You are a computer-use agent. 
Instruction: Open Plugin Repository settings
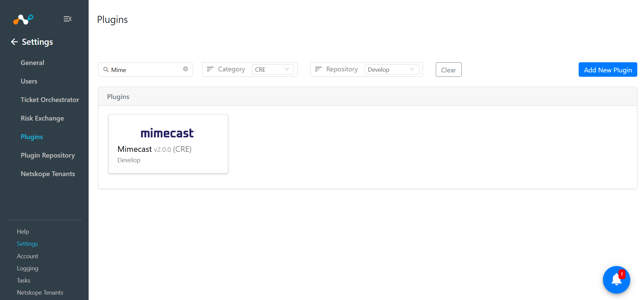click(x=48, y=155)
